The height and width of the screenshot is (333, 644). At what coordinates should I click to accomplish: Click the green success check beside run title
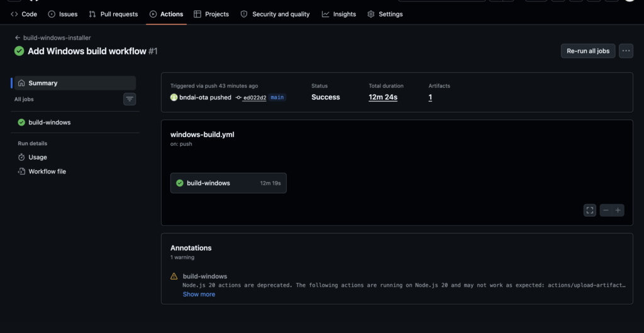pos(19,51)
